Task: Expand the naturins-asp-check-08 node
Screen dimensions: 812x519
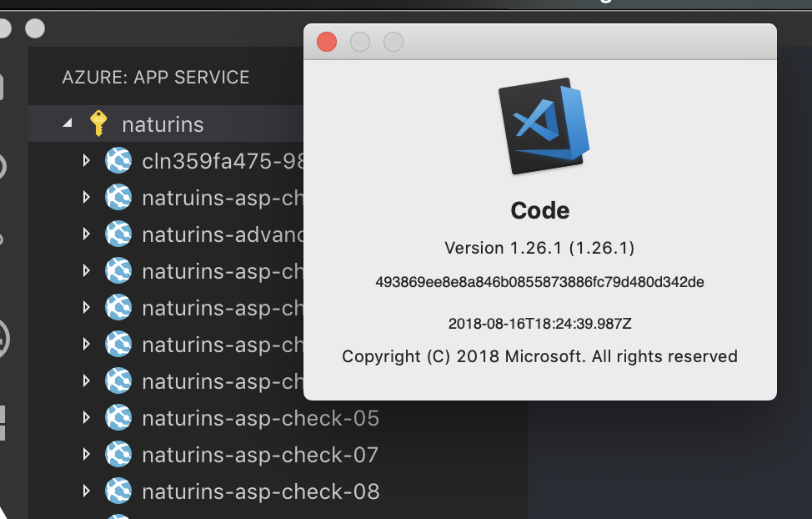Action: pyautogui.click(x=87, y=492)
